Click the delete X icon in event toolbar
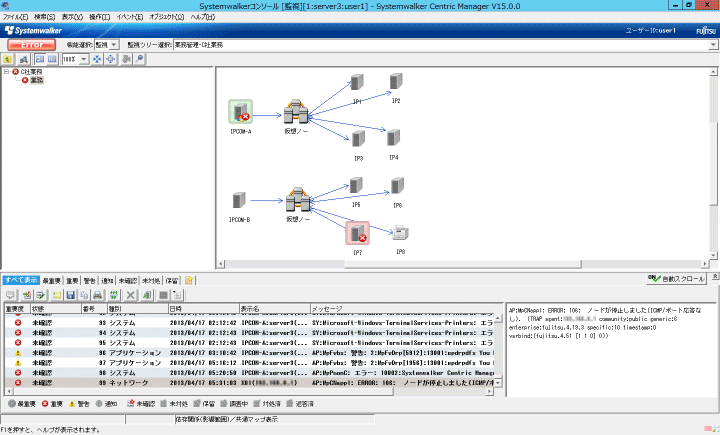 [131, 296]
